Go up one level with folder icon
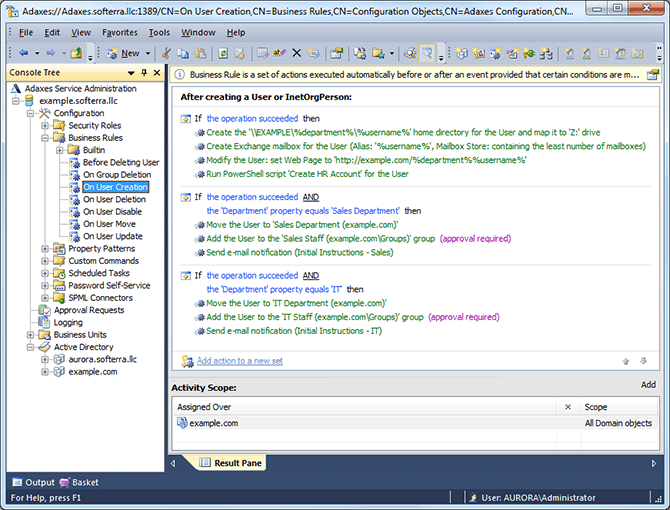The width and height of the screenshot is (670, 510). tap(76, 53)
